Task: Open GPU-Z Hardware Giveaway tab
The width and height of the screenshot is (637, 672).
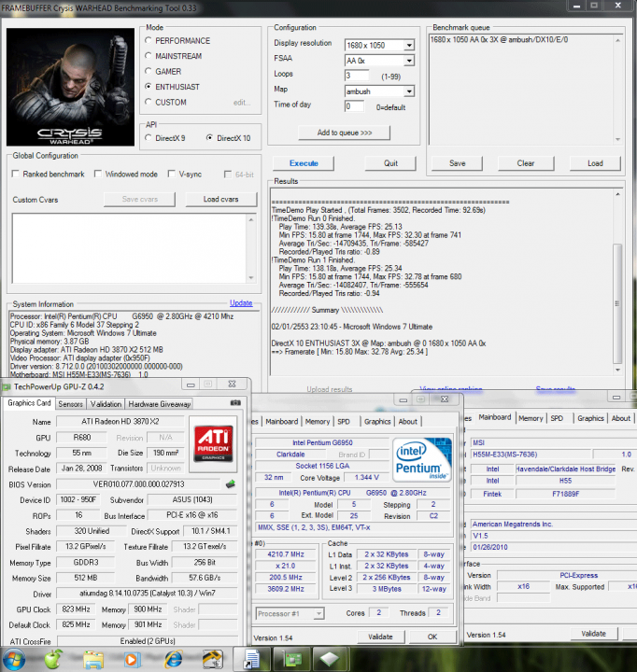Action: click(x=159, y=404)
